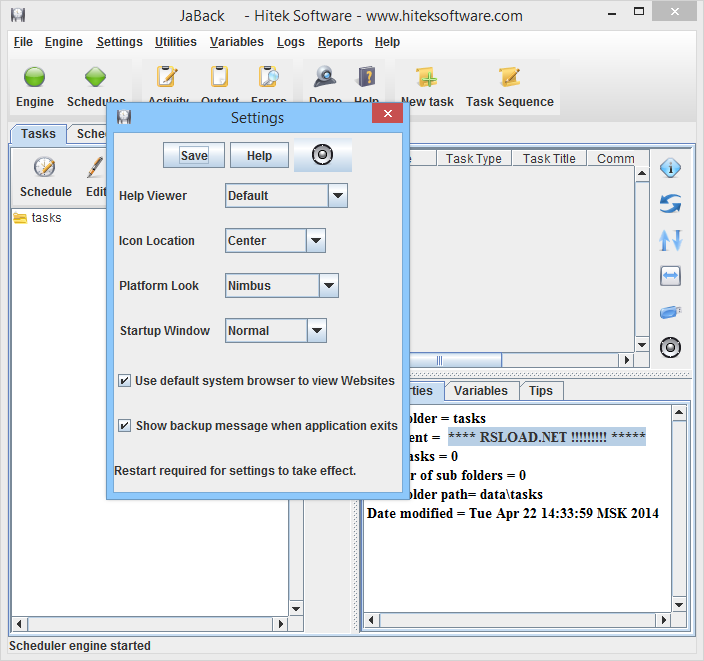Click the green Engine toolbar icon

point(35,78)
